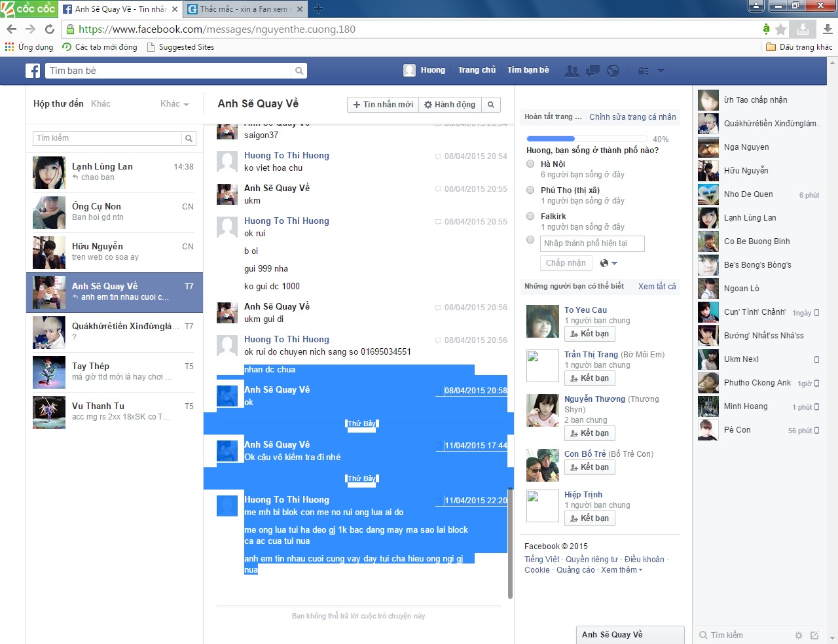The height and width of the screenshot is (644, 838).
Task: Click the new message compose icon in chat sidebar
Action: (814, 635)
